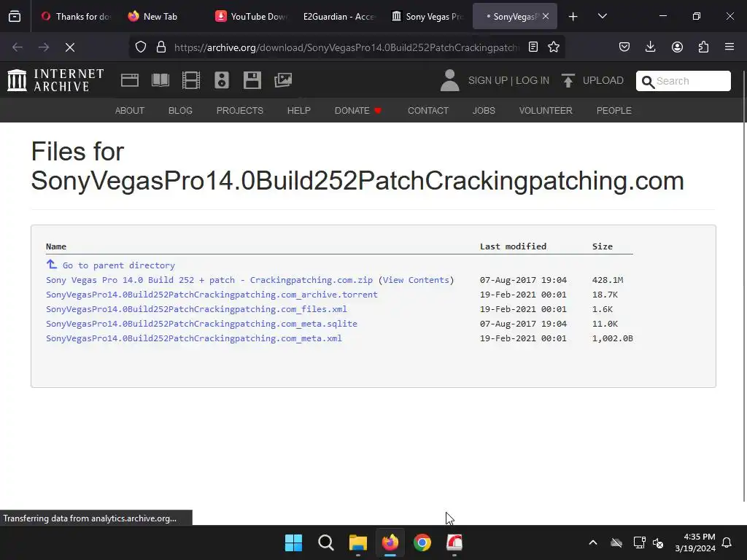This screenshot has width=747, height=560.
Task: Click LOG IN link
Action: pos(532,80)
